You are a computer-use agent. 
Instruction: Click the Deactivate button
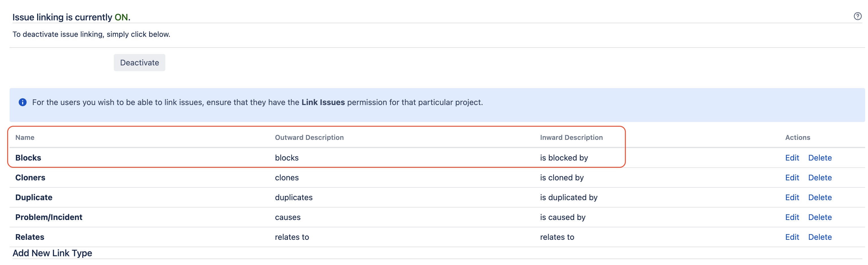[x=139, y=62]
